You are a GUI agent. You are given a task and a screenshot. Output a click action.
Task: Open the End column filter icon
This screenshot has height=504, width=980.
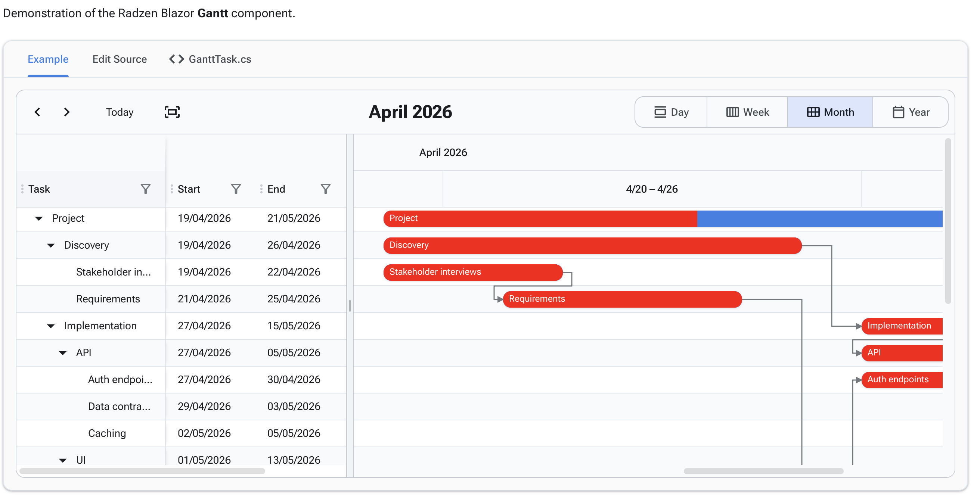click(326, 189)
